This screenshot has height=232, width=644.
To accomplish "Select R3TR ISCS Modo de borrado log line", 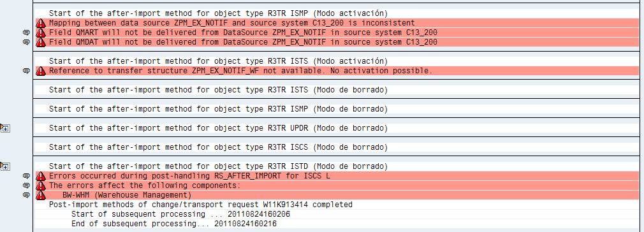I will (x=218, y=147).
